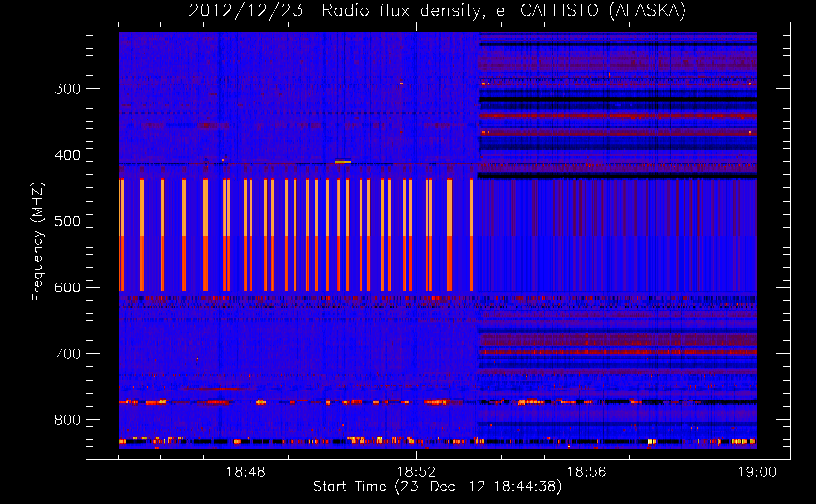Click the plot title "2012/12/23 Radio flux density, e-CALLISTO (ALASKA)"

click(x=437, y=10)
